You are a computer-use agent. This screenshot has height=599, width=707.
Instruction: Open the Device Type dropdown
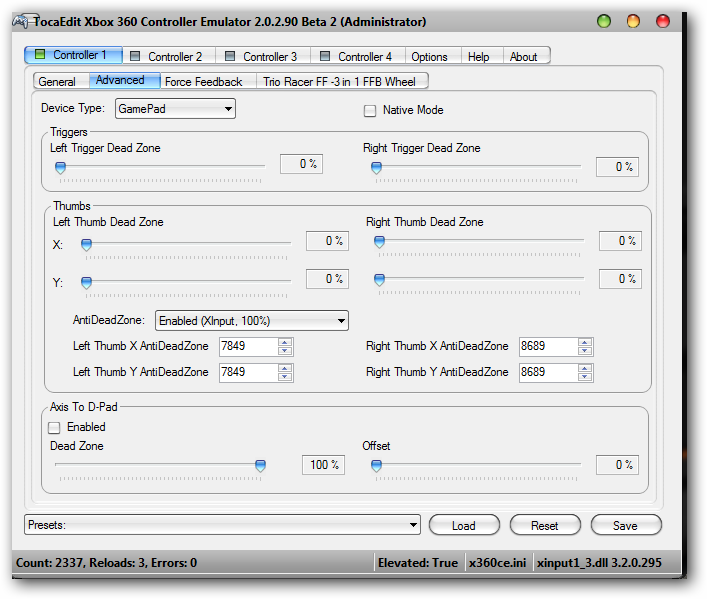(x=175, y=109)
